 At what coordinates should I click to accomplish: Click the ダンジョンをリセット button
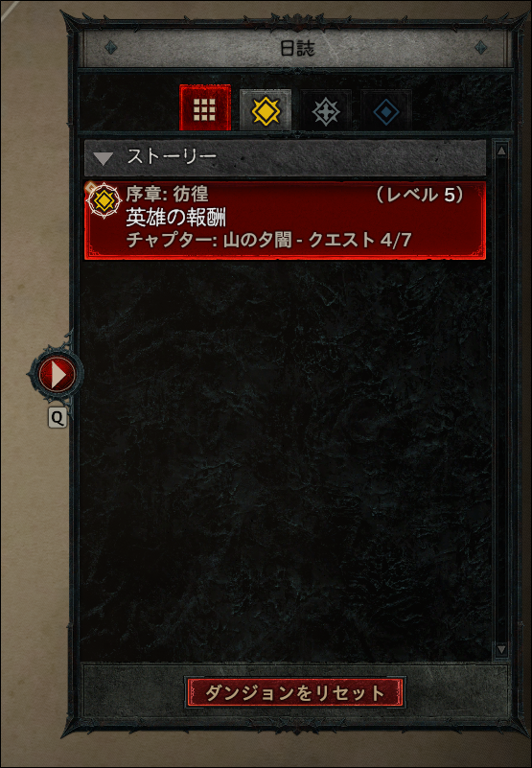point(295,692)
